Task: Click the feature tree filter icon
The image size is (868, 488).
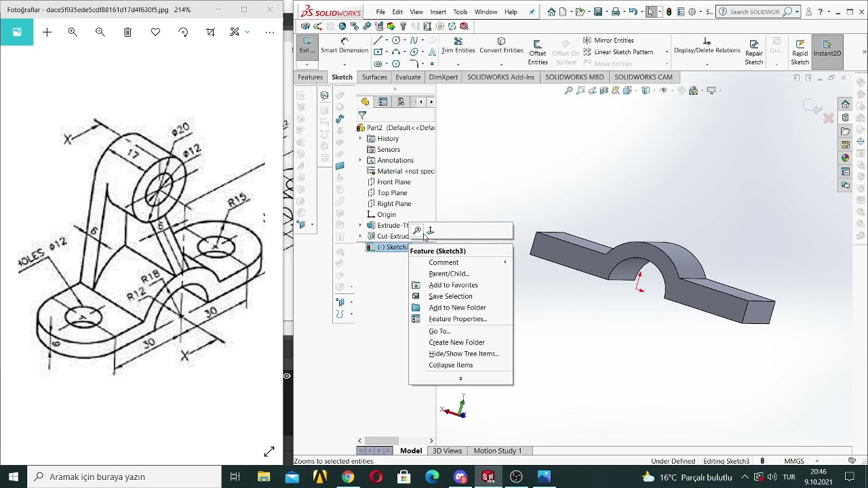Action: pos(362,116)
